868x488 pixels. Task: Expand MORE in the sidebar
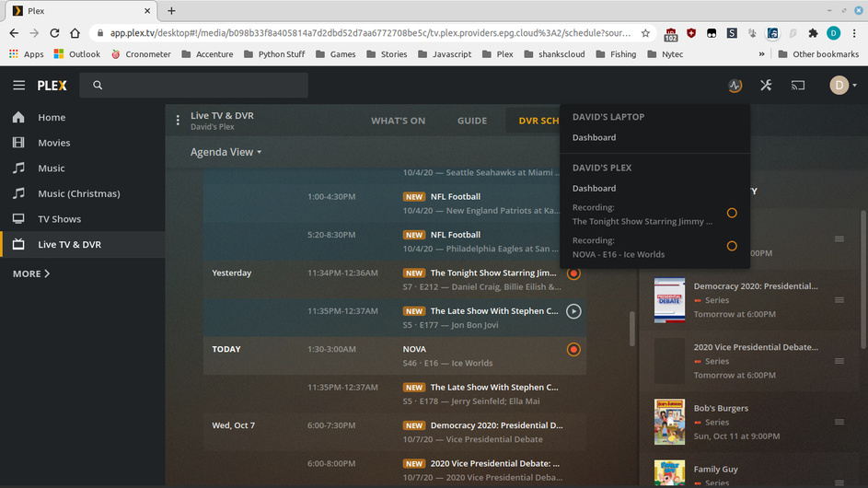point(31,273)
